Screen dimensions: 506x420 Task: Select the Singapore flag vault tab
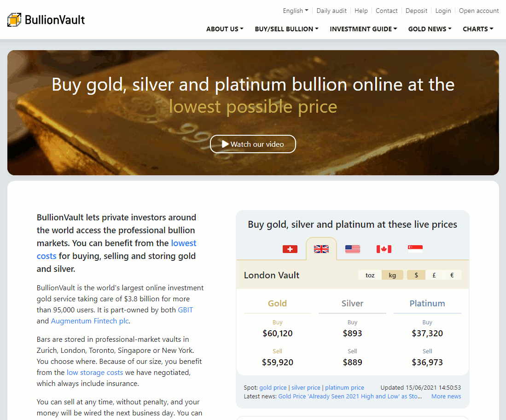(415, 249)
